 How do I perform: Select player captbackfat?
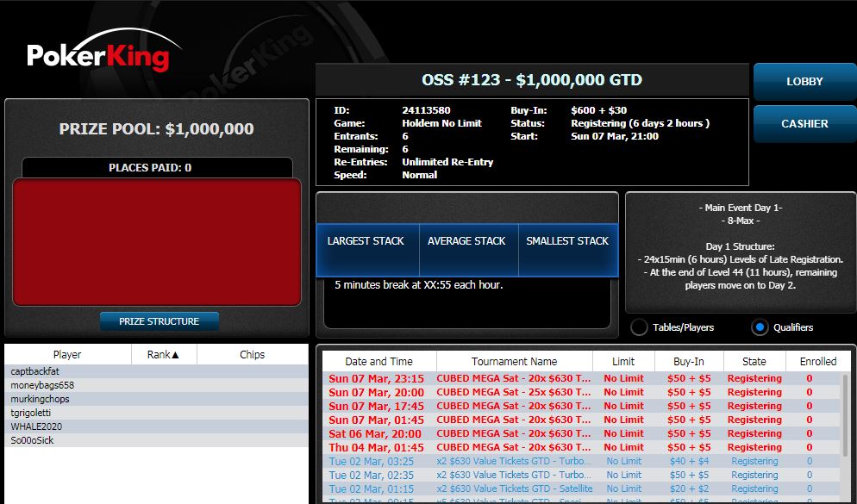tap(156, 371)
